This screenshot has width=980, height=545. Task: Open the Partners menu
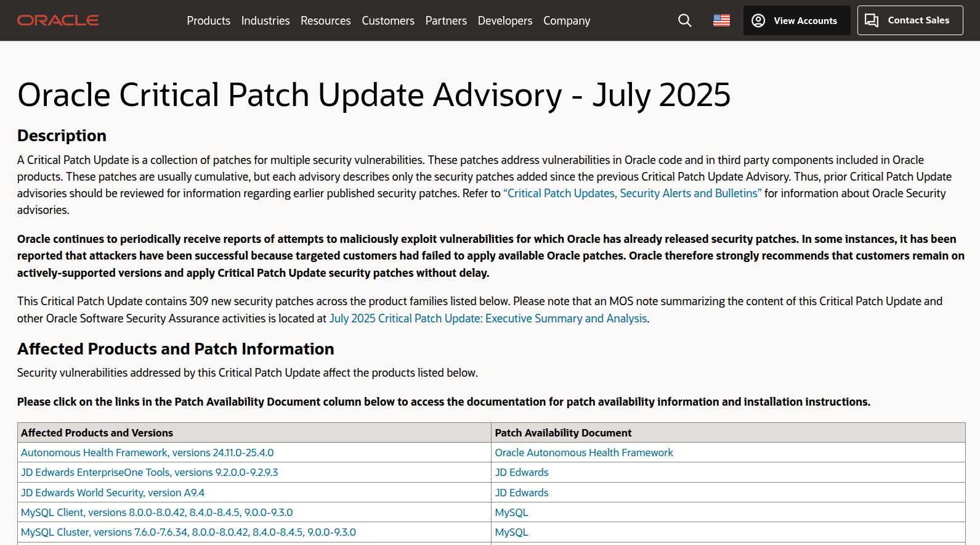pyautogui.click(x=445, y=20)
